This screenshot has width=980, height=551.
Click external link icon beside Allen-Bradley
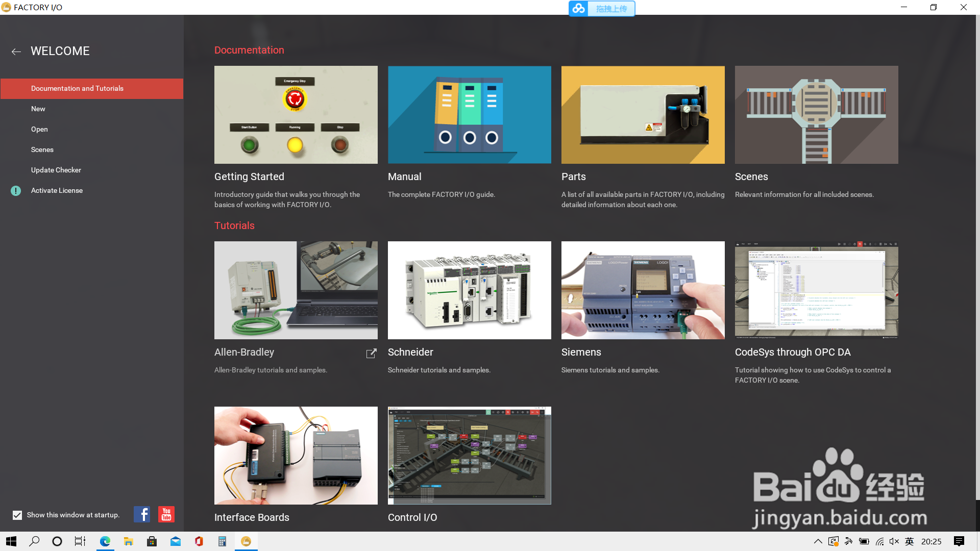point(372,353)
